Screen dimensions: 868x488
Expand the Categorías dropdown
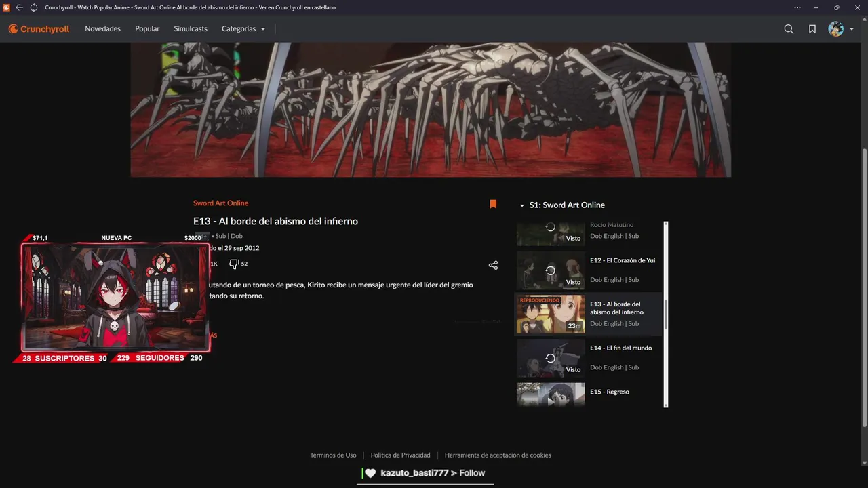(x=243, y=29)
